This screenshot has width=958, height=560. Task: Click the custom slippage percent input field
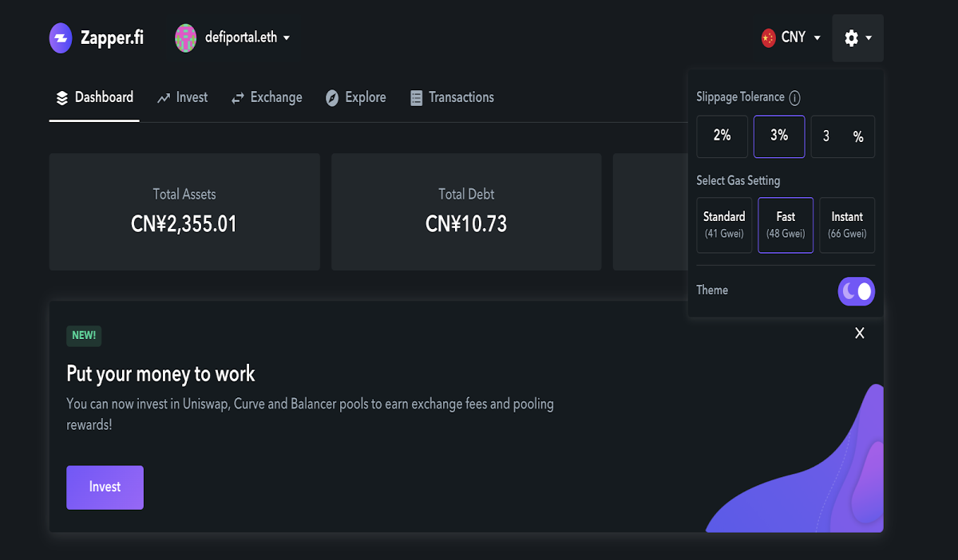click(x=843, y=136)
